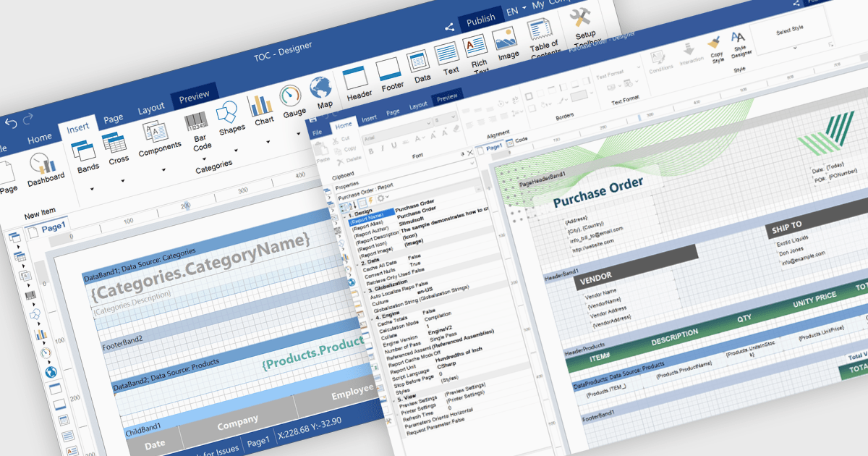The image size is (868, 456).
Task: Add a Header band
Action: click(x=357, y=77)
